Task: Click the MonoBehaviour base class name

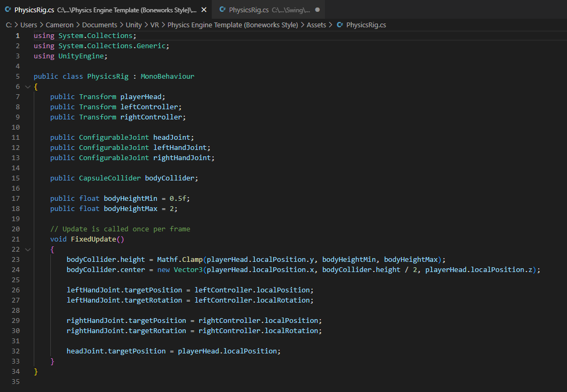Action: (x=167, y=77)
